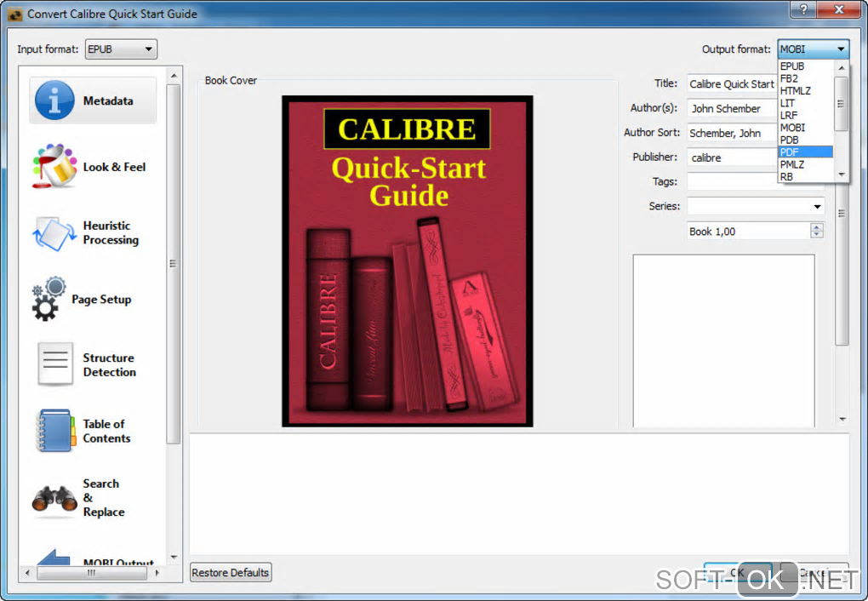Click in the Publisher field
This screenshot has height=601, width=868.
pos(732,157)
